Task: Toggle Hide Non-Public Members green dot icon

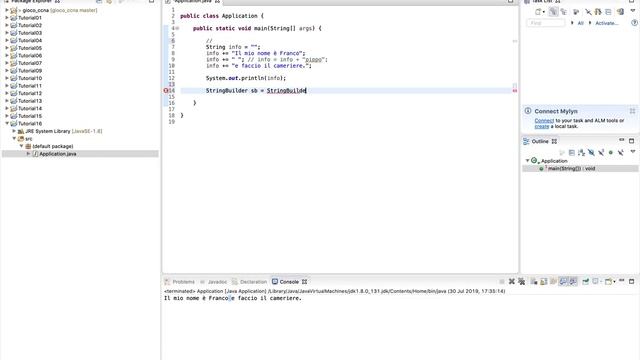Action: [x=611, y=153]
